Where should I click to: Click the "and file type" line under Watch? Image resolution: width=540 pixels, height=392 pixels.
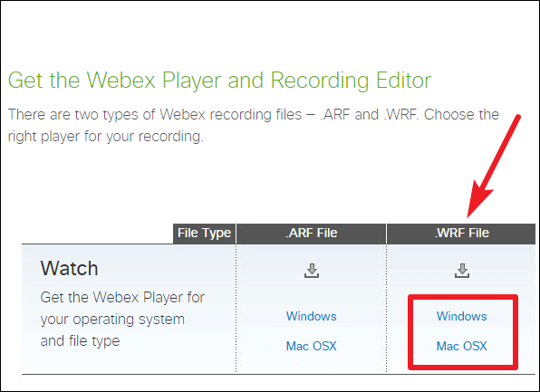pos(80,341)
